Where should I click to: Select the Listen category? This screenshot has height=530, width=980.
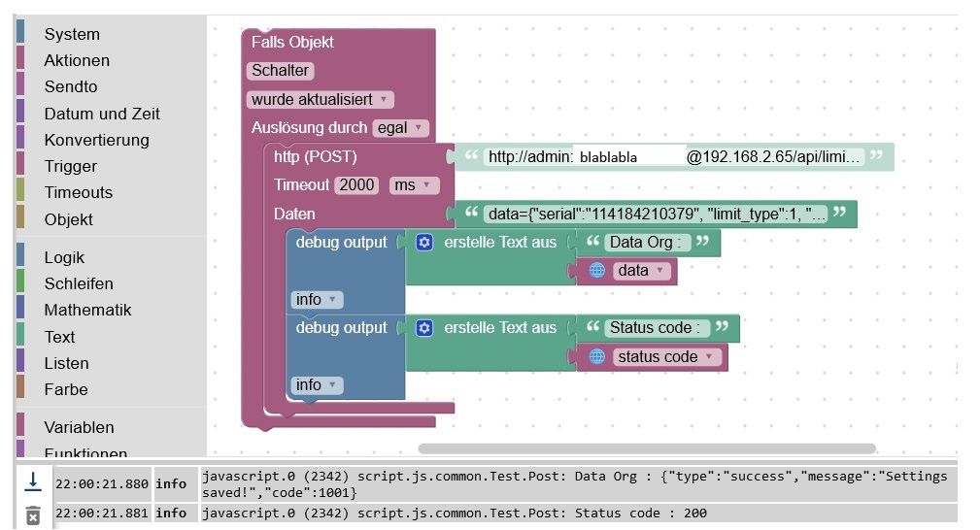pos(66,363)
